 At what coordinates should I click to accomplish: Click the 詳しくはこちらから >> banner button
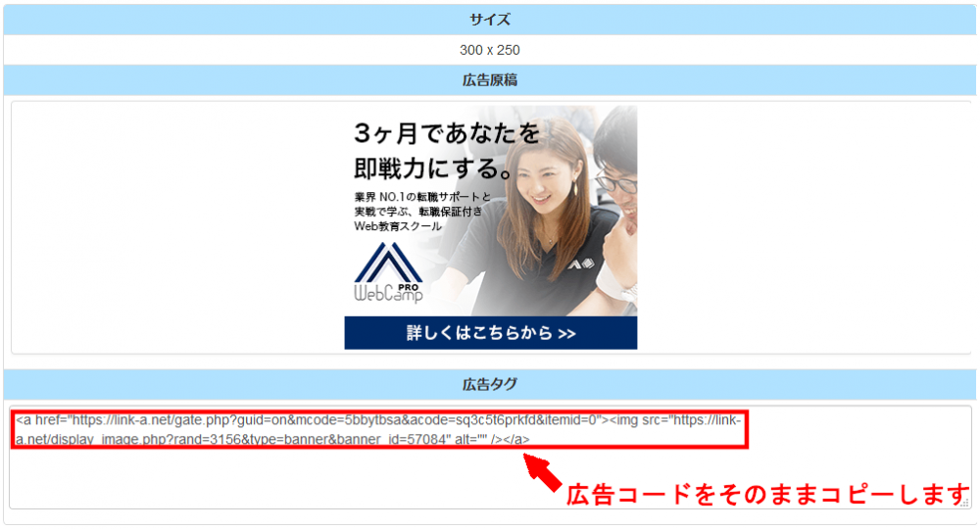coord(491,333)
